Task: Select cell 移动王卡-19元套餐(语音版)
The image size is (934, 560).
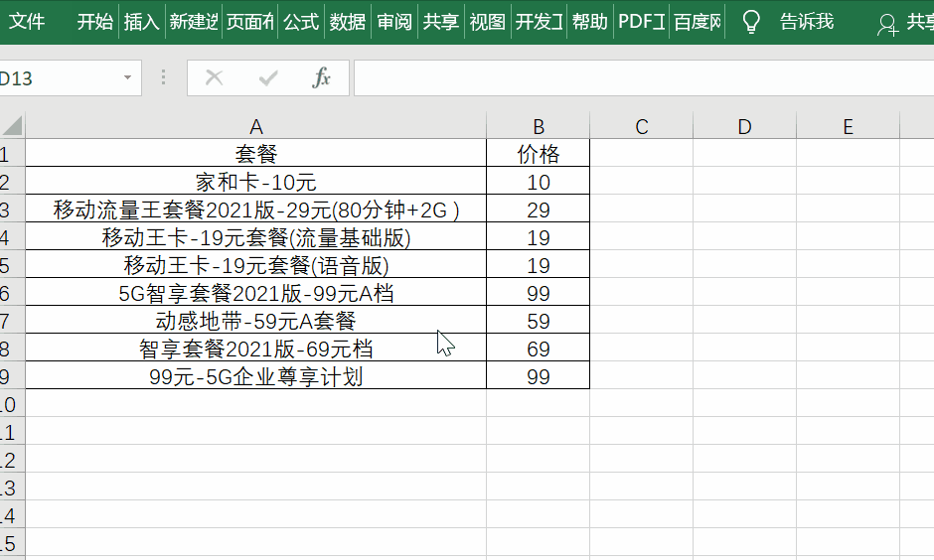Action: (256, 265)
